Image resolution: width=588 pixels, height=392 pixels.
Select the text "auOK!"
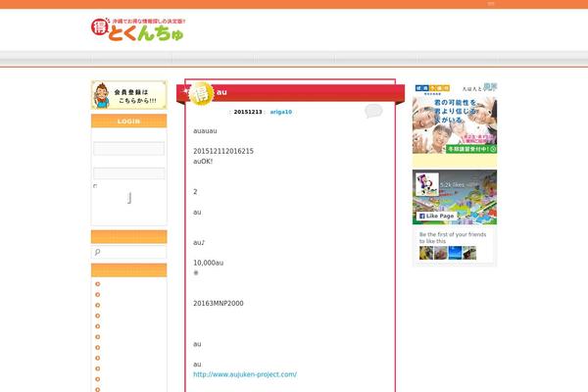point(203,162)
